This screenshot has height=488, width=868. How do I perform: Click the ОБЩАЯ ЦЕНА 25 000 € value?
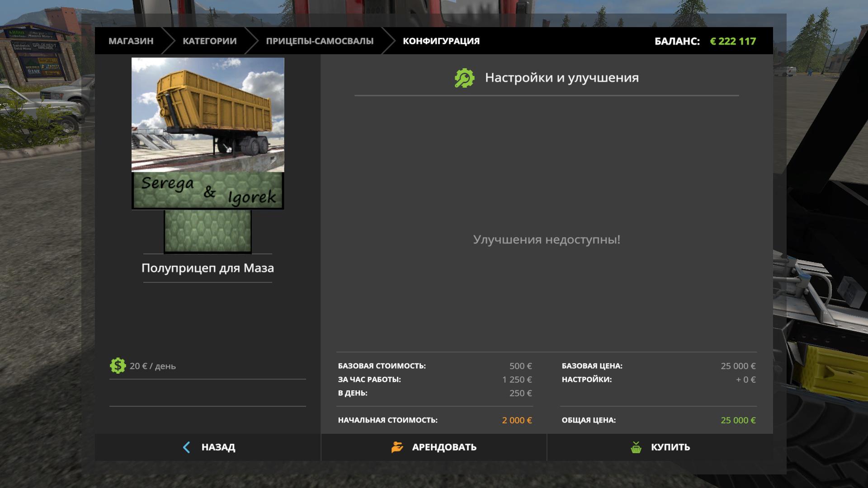pos(738,420)
